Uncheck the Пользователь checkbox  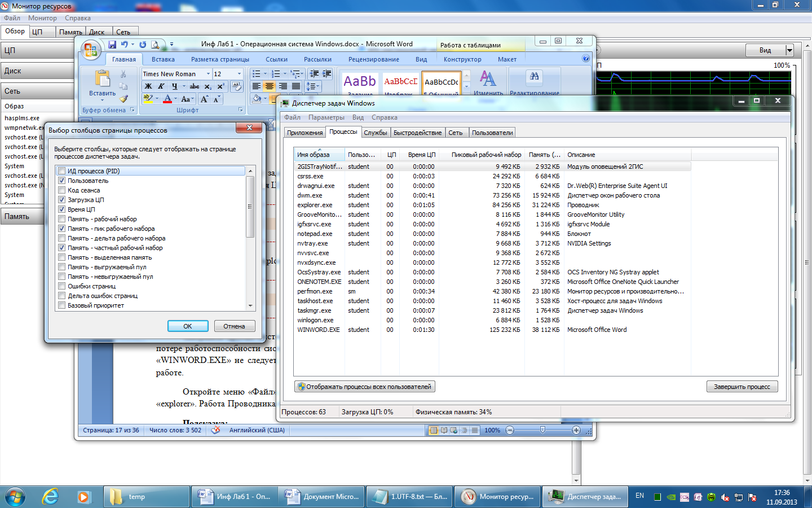pyautogui.click(x=62, y=181)
